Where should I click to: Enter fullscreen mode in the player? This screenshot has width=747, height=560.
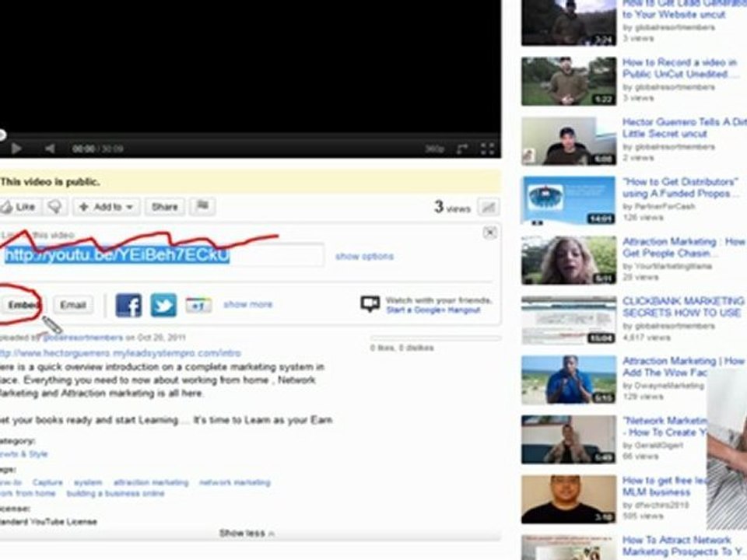(487, 149)
